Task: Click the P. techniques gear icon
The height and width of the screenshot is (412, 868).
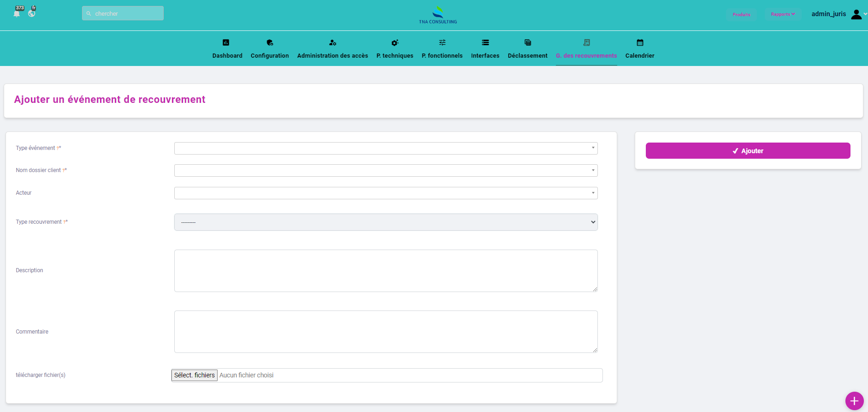Action: (395, 42)
